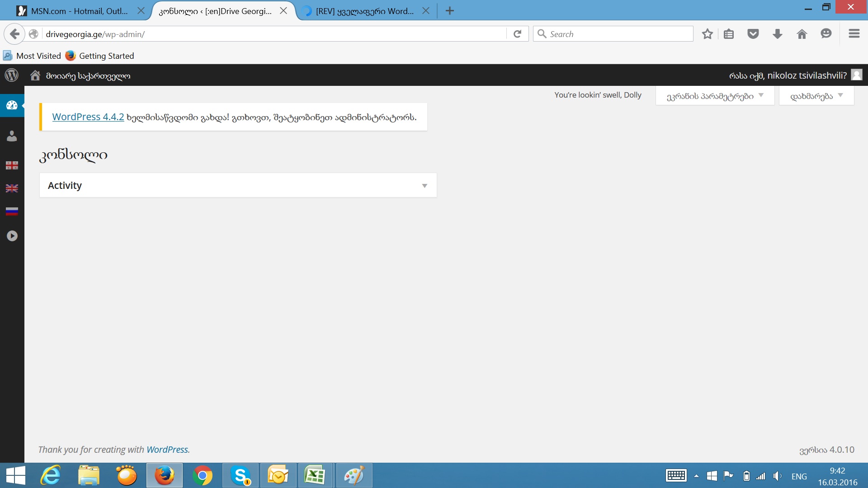Viewport: 868px width, 488px height.
Task: Open the WordPress 4.4.2 update link
Action: (88, 117)
